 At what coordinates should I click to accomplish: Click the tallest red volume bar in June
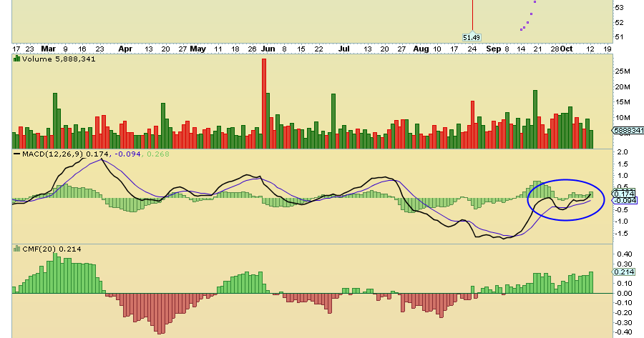point(264,104)
